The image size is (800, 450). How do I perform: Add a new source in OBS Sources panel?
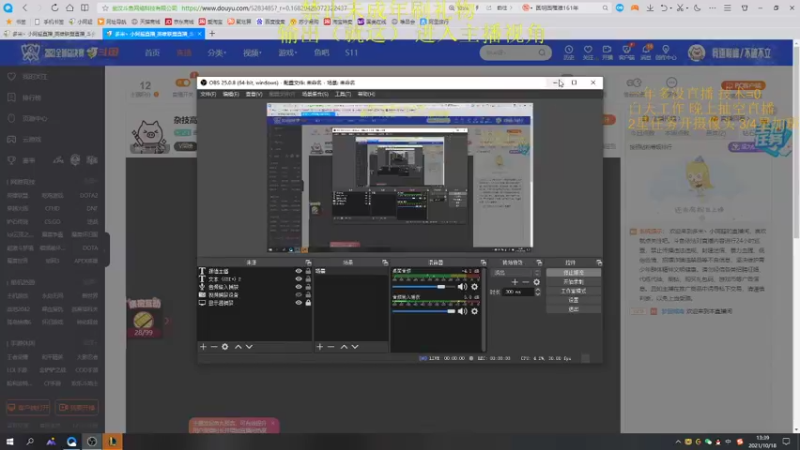click(x=203, y=347)
